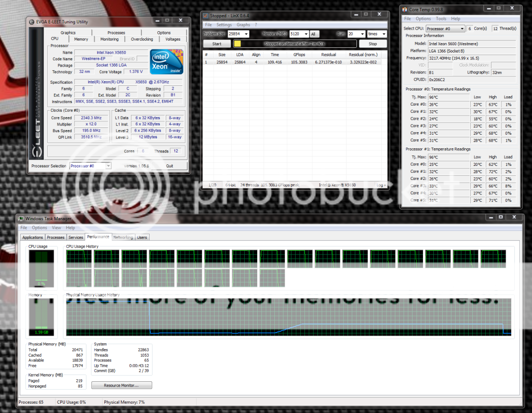532x413 pixels.
Task: Open the View menu in Task Manager
Action: pos(56,227)
